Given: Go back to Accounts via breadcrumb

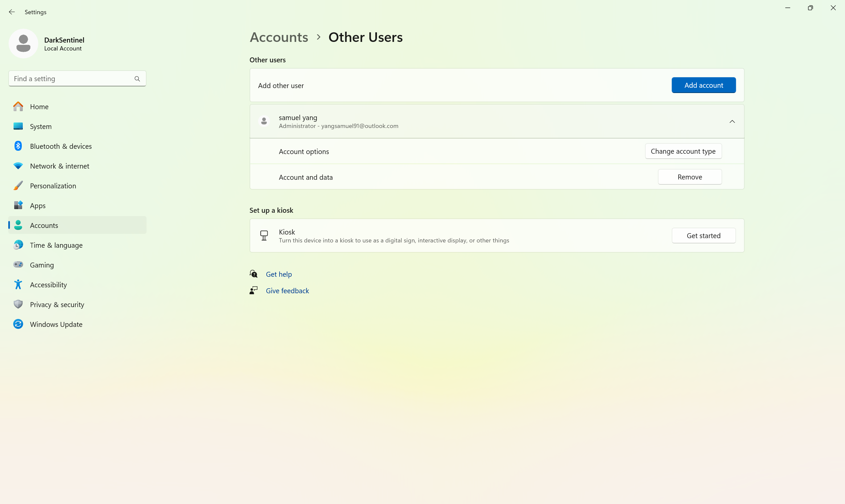Looking at the screenshot, I should tap(279, 37).
